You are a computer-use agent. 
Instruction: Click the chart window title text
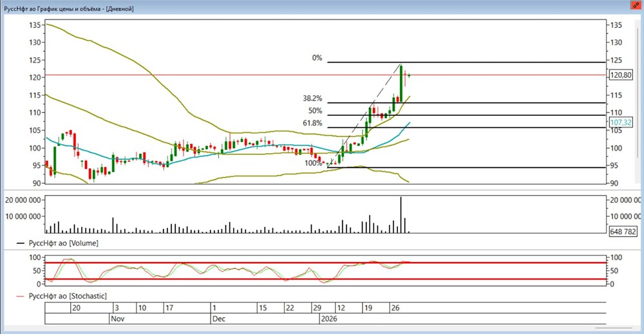(x=69, y=8)
